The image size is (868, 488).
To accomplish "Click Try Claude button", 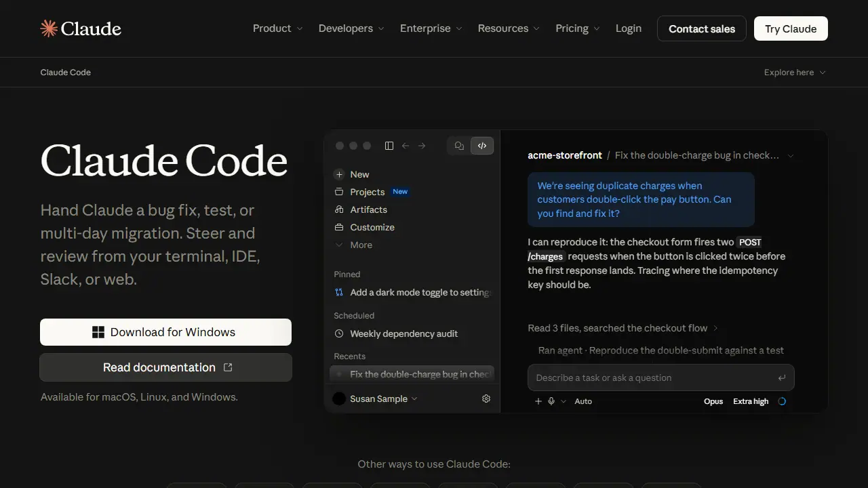I will pyautogui.click(x=791, y=28).
